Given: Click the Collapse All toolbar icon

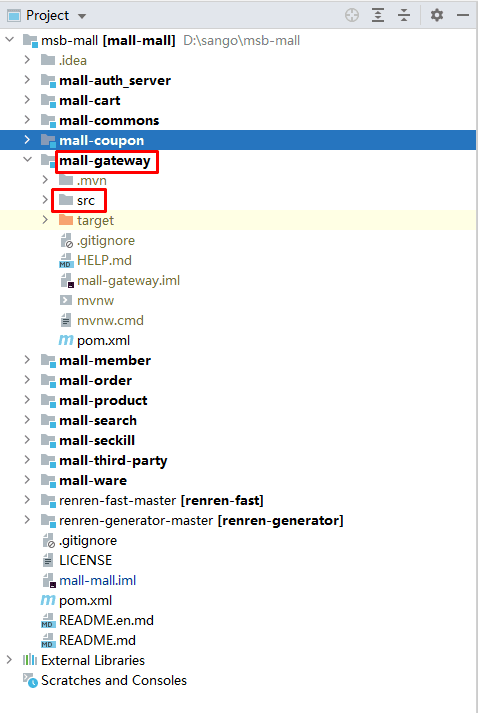Looking at the screenshot, I should coord(403,15).
